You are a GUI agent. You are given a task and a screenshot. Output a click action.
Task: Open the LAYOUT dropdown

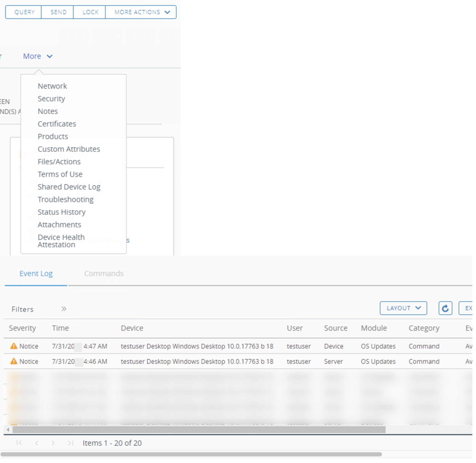tap(403, 308)
